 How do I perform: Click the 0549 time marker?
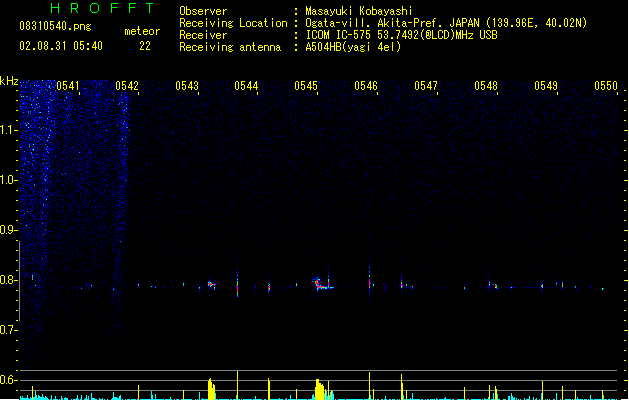pyautogui.click(x=546, y=86)
